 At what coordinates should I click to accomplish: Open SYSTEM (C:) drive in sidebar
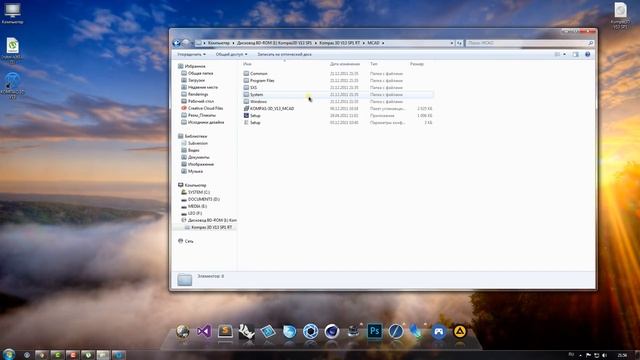pyautogui.click(x=199, y=192)
